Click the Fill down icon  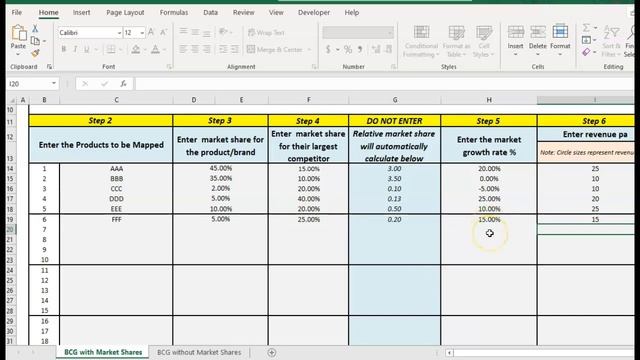click(586, 40)
